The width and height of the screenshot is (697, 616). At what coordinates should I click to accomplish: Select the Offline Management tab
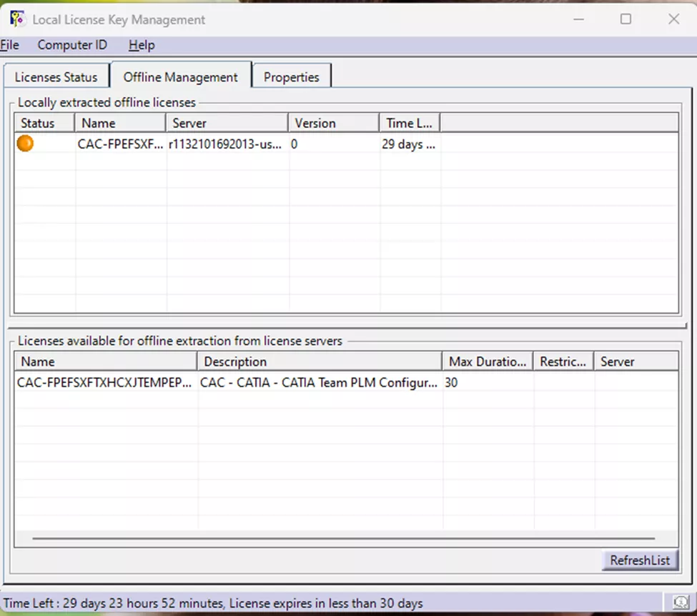pos(180,76)
